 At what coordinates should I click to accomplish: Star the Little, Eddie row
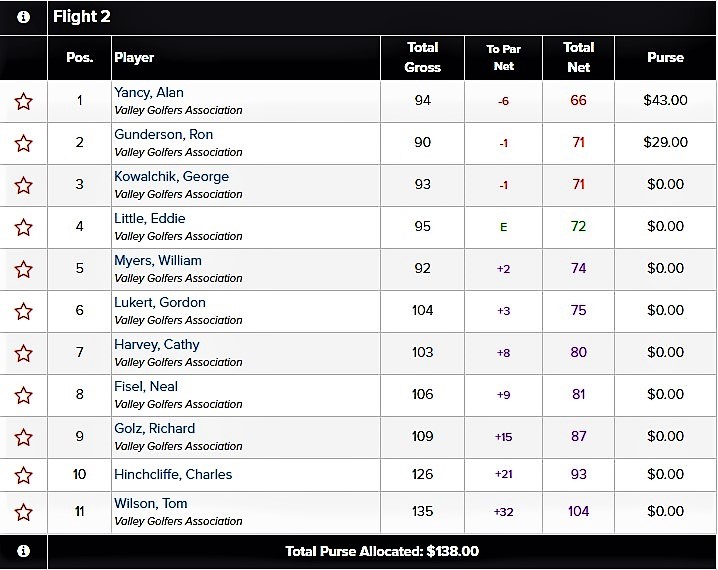click(x=23, y=227)
